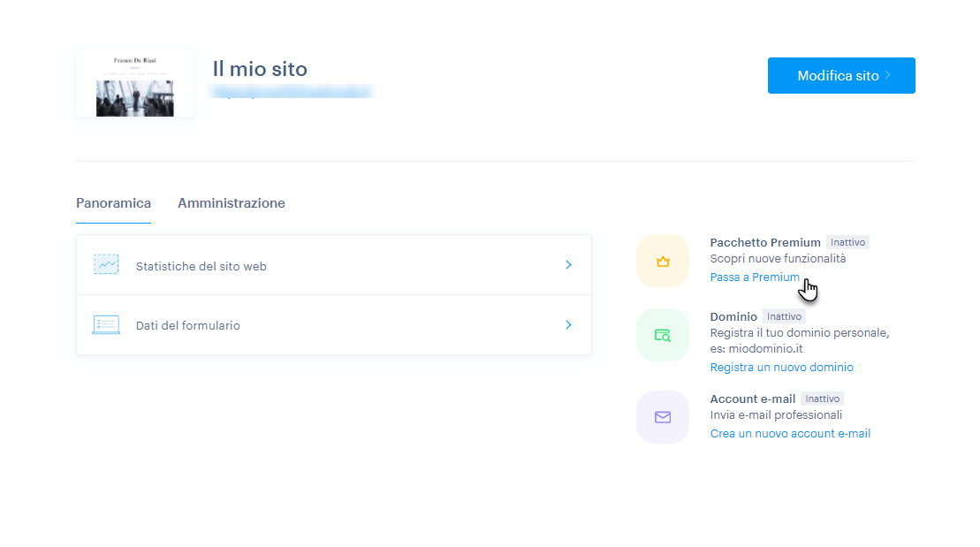Click the Dominio search icon
This screenshot has height=547, width=980.
tap(663, 335)
